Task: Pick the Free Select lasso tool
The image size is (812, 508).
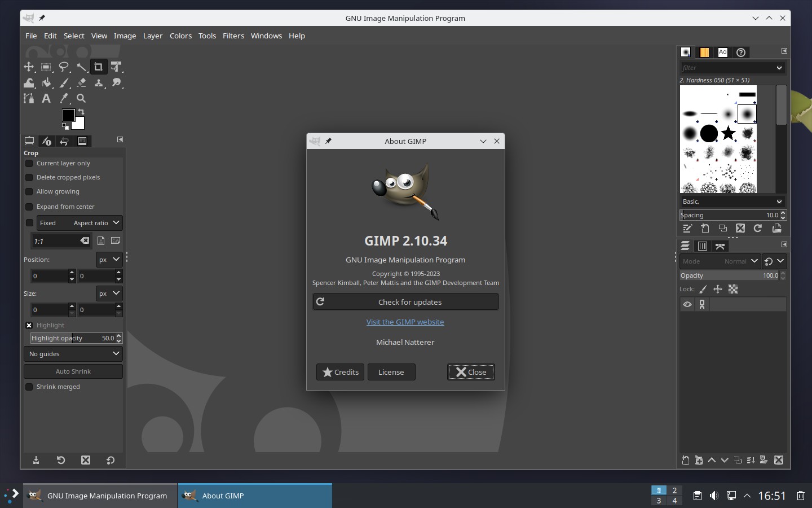Action: (64, 67)
